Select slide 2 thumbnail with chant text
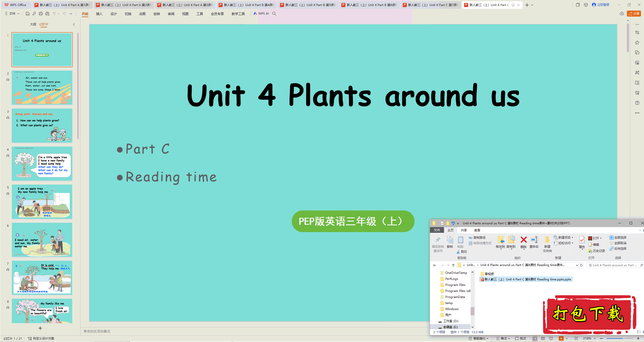 tap(42, 88)
